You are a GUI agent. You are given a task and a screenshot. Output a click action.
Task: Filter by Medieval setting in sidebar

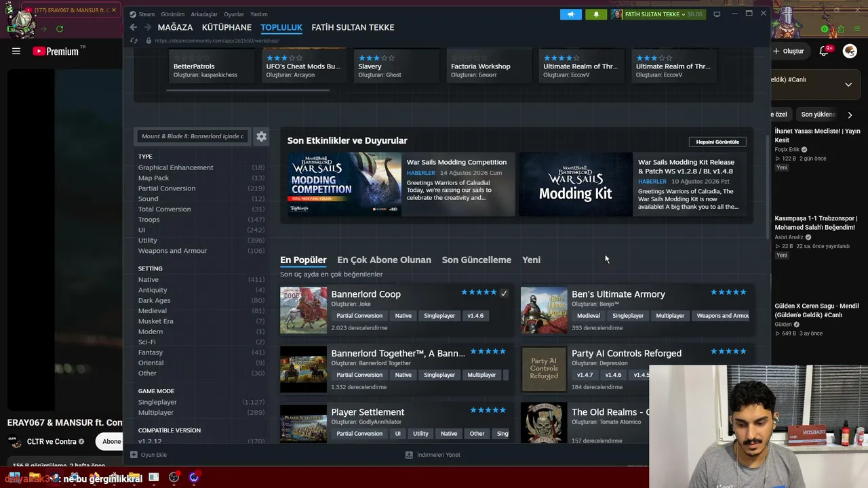(153, 311)
